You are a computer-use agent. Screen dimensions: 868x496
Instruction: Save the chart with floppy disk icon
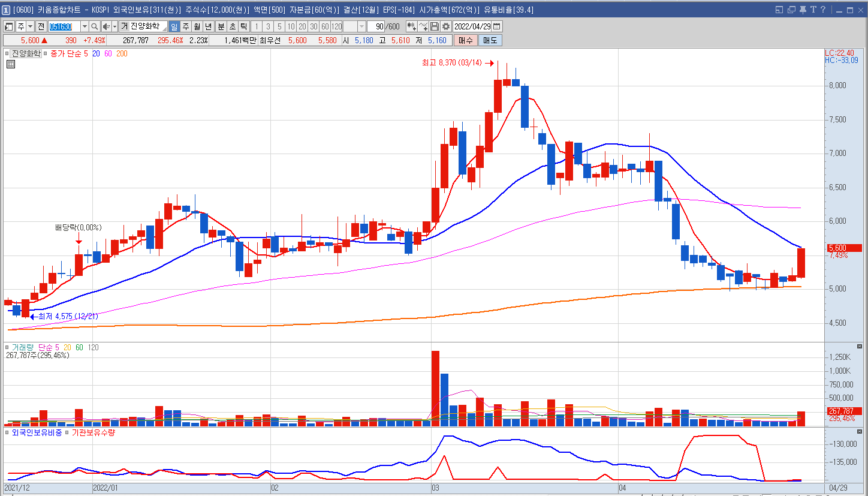pyautogui.click(x=435, y=26)
